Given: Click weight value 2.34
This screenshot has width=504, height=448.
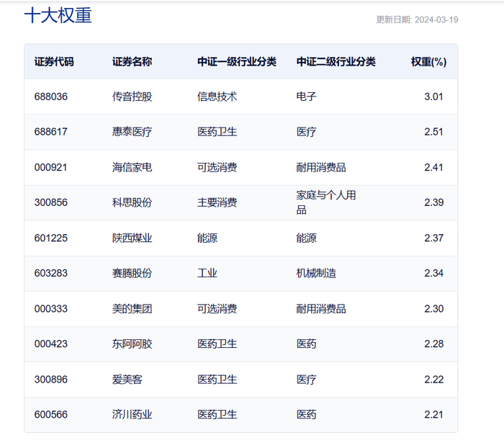Looking at the screenshot, I should (433, 274).
